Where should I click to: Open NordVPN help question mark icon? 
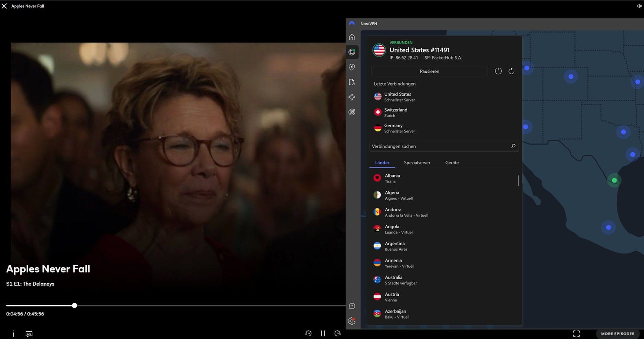[352, 306]
